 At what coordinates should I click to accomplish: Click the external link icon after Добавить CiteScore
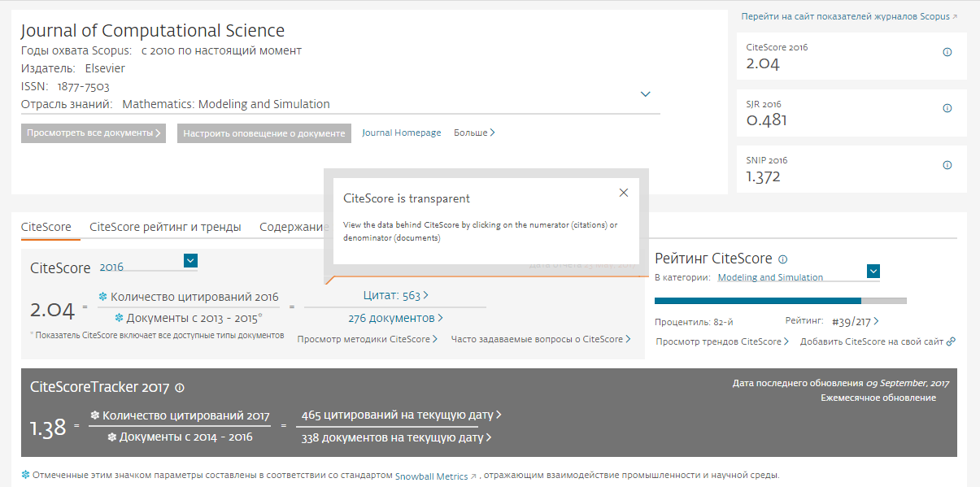point(952,341)
